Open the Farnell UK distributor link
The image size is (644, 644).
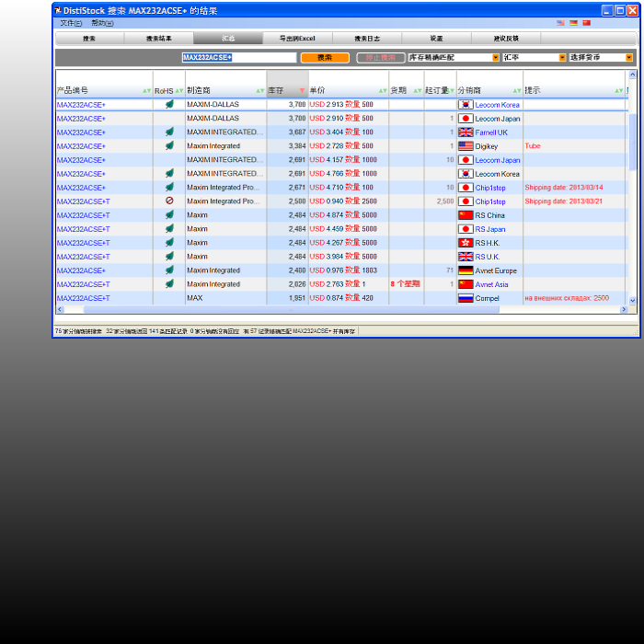point(491,132)
